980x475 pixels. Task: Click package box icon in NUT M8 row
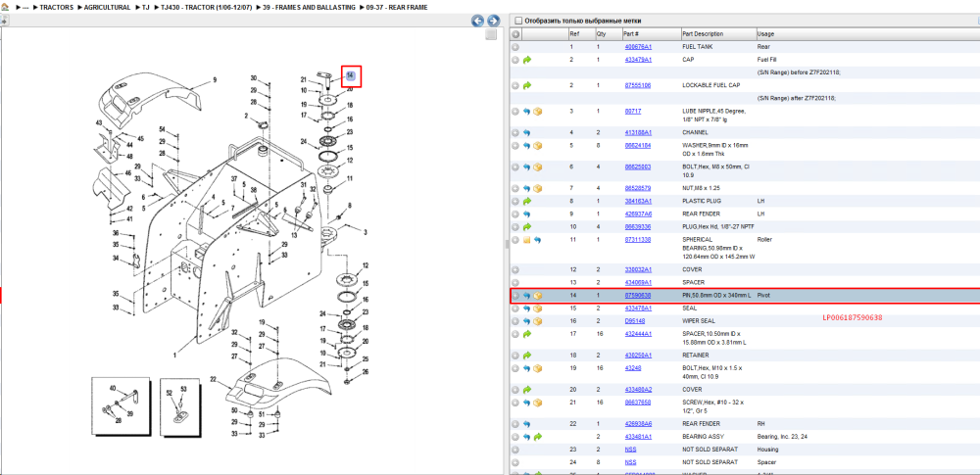(537, 188)
